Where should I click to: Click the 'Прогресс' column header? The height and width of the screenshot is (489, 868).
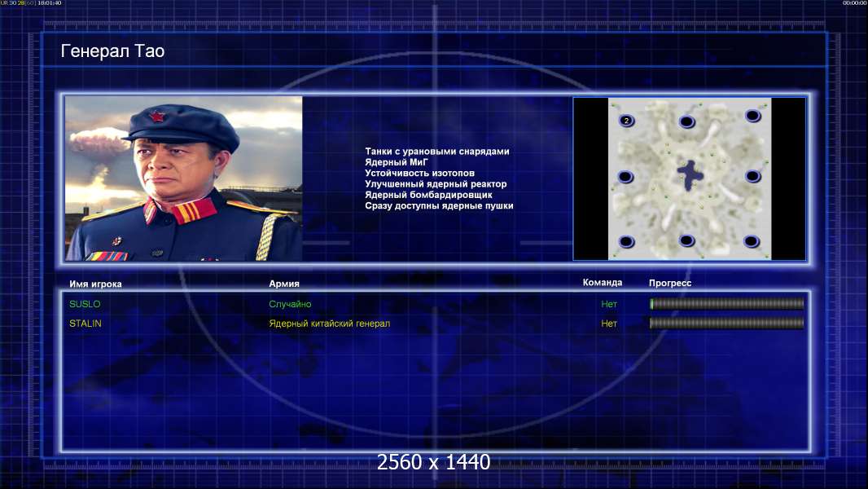pyautogui.click(x=670, y=283)
